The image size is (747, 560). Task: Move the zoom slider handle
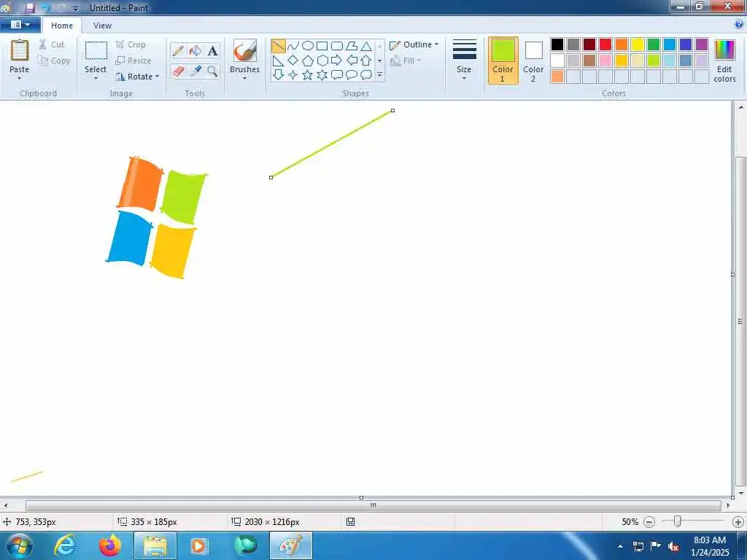(x=677, y=522)
